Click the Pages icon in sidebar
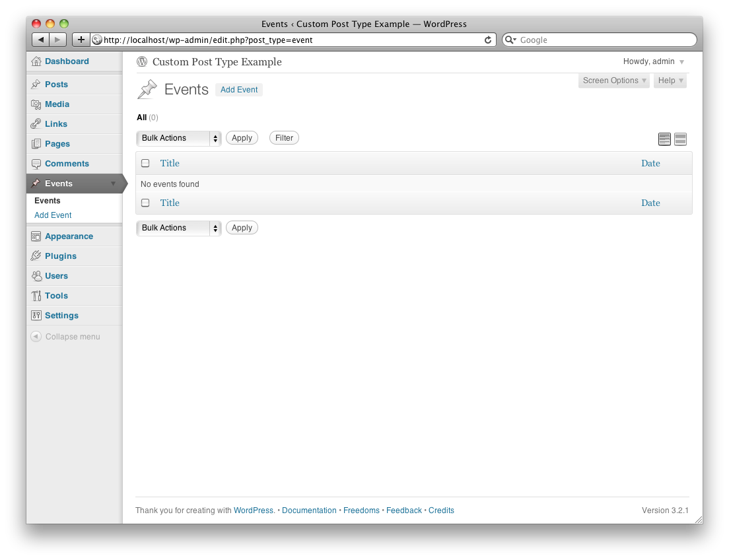This screenshot has width=729, height=560. 36,144
